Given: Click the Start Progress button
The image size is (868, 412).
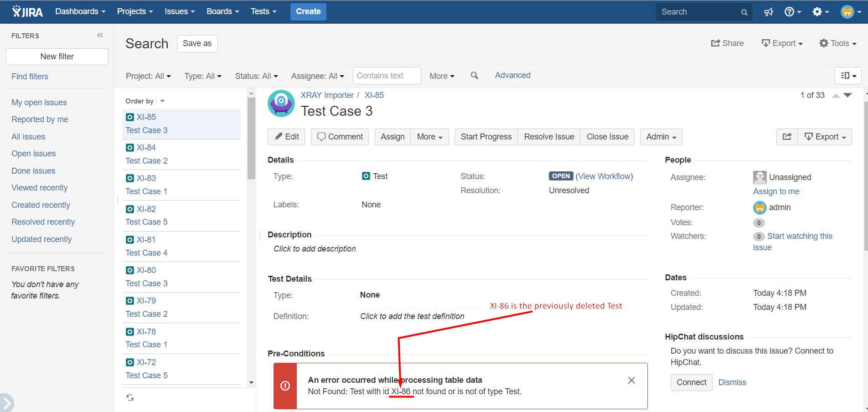Looking at the screenshot, I should click(486, 137).
